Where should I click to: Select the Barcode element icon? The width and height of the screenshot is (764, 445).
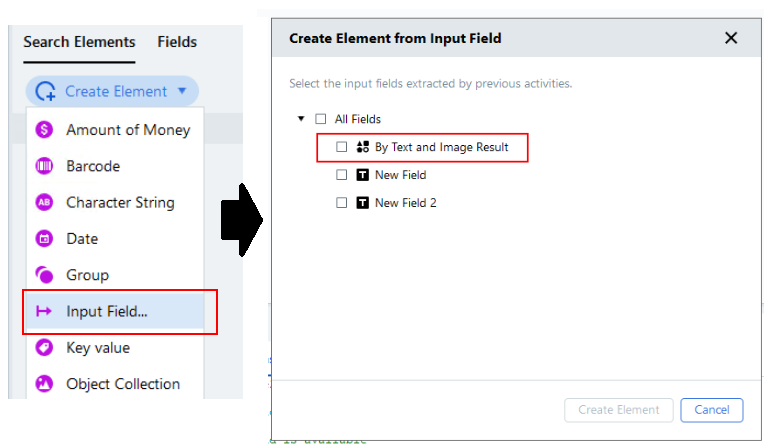(x=44, y=166)
